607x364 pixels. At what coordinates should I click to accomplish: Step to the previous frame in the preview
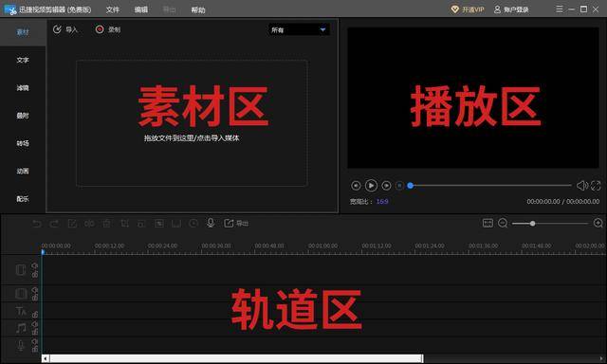[x=356, y=186]
